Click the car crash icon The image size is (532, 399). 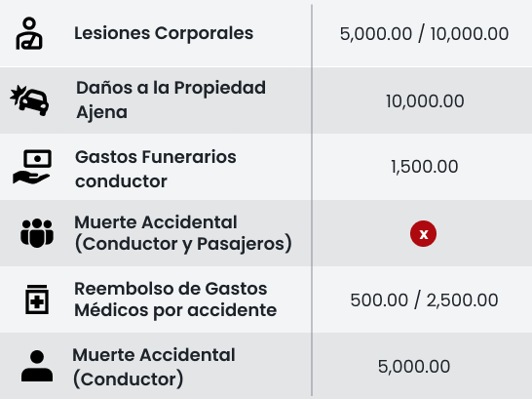coord(29,100)
